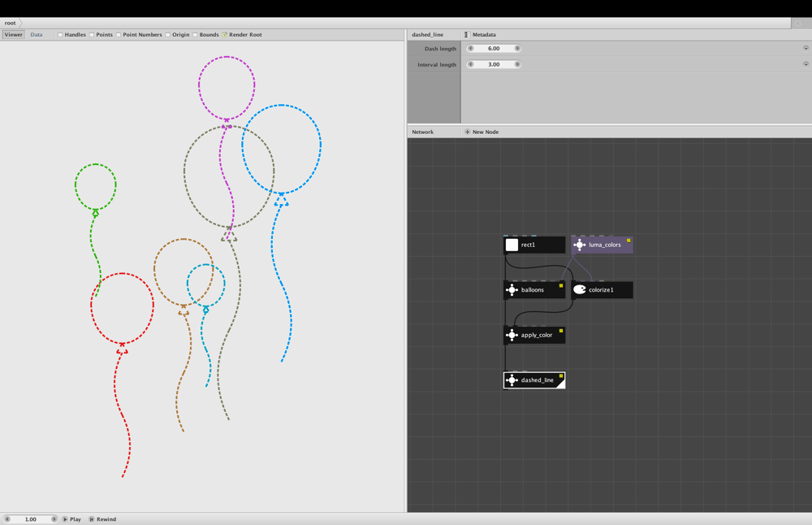Click the Play triangle icon
Image resolution: width=812 pixels, height=525 pixels.
click(x=65, y=518)
